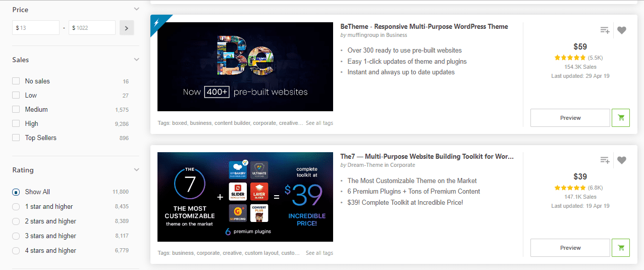Viewport: 644px width, 270px height.
Task: Add The7 theme to cart
Action: (621, 248)
